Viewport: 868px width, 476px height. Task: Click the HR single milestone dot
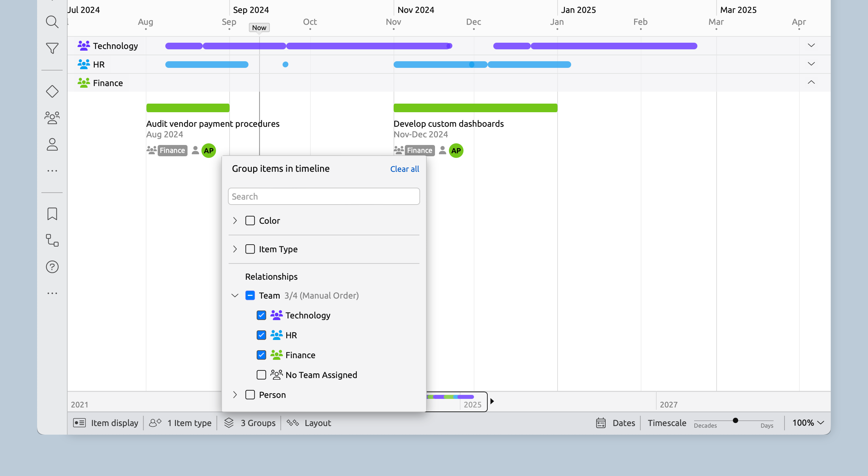tap(285, 64)
